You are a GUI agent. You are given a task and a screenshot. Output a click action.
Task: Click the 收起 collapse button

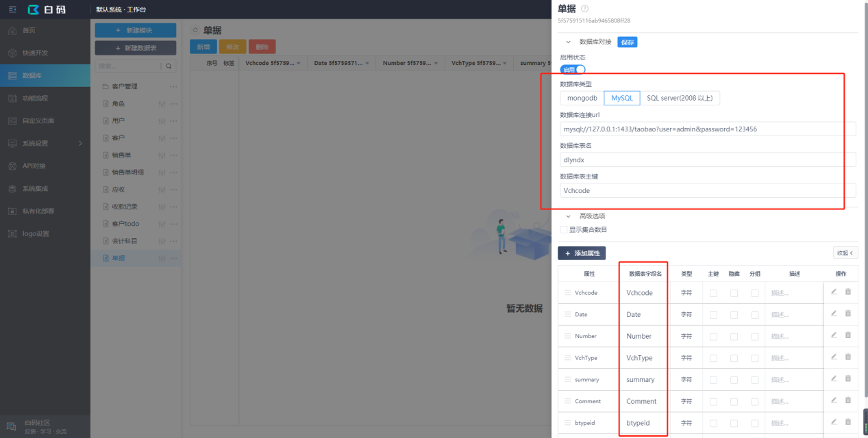coord(845,253)
